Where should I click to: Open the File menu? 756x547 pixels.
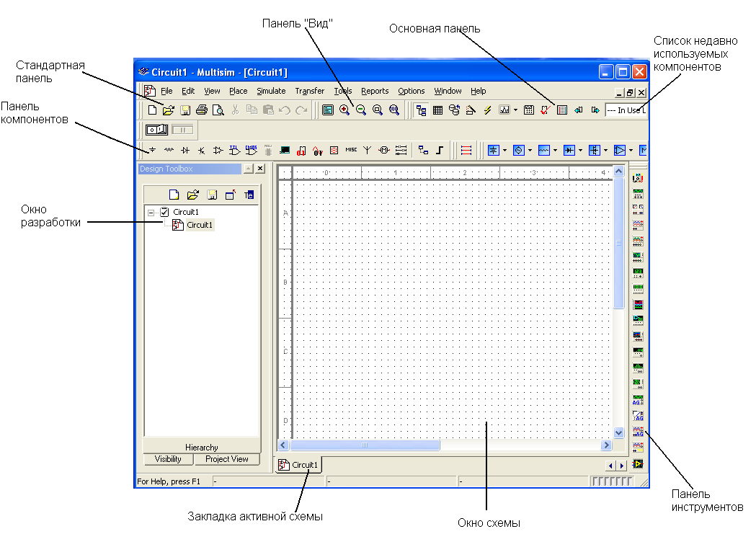166,91
